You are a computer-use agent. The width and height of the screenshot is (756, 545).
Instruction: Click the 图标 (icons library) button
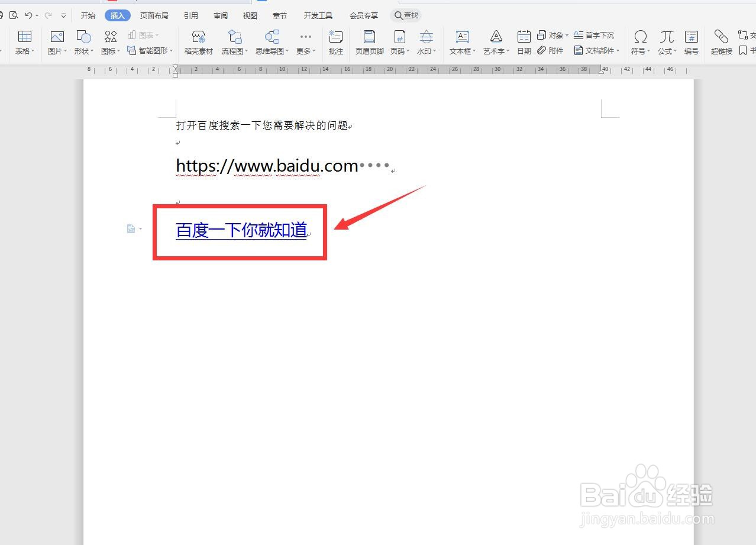coord(110,43)
